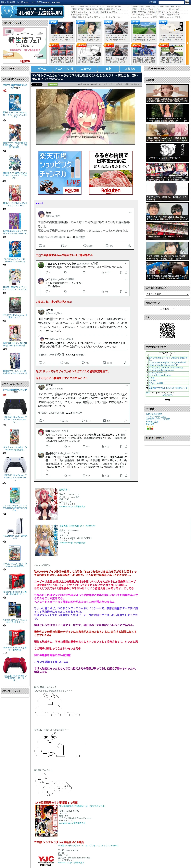Bookmark the tweet showing 470 bookmarks
The width and height of the screenshot is (191, 868).
tap(107, 246)
